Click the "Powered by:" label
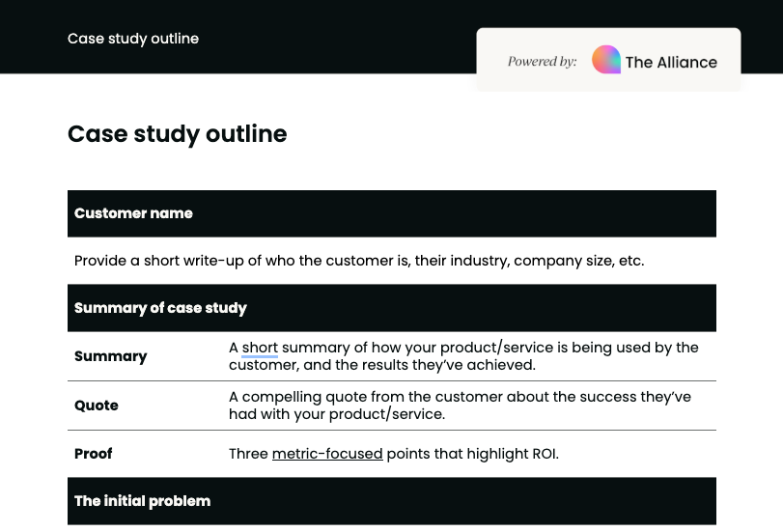 tap(543, 62)
